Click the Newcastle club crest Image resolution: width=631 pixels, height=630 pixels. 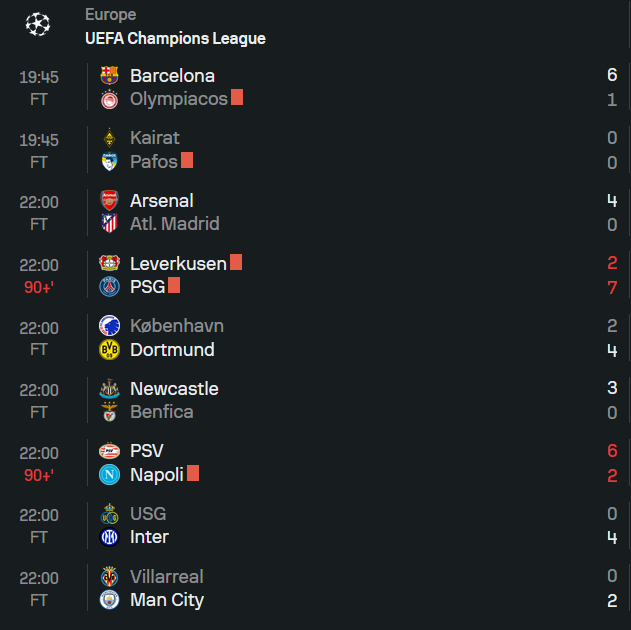[x=109, y=388]
